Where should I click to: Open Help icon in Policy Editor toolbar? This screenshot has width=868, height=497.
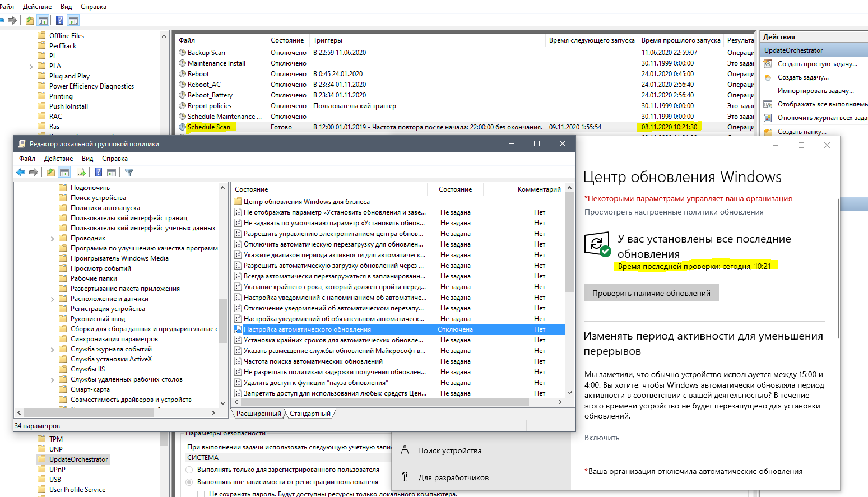click(x=98, y=173)
